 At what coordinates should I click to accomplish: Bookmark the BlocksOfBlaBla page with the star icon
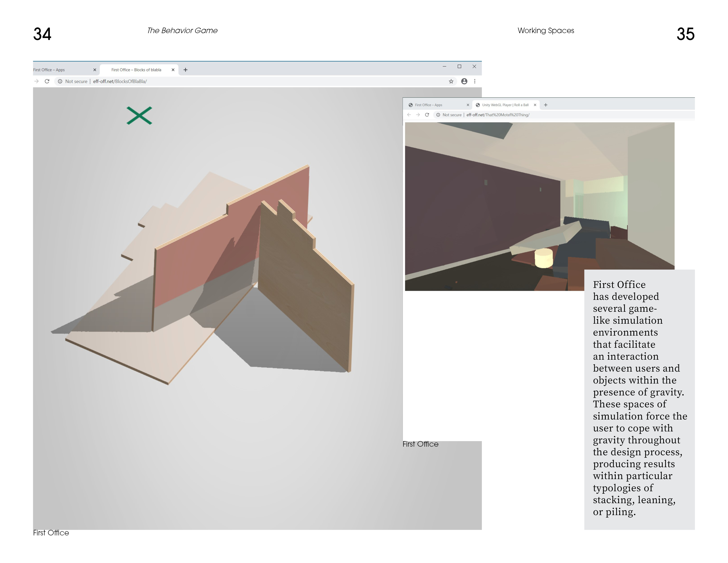tap(451, 81)
